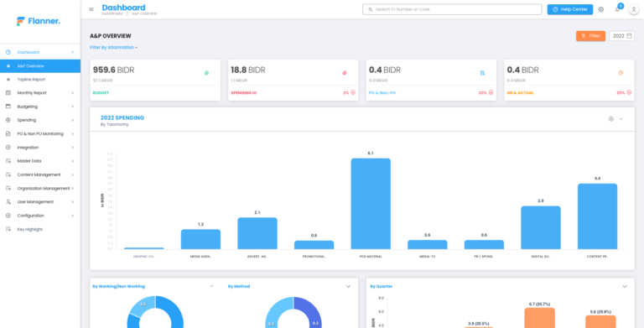Click the orange GR & Actual card icon
The width and height of the screenshot is (644, 328).
621,73
